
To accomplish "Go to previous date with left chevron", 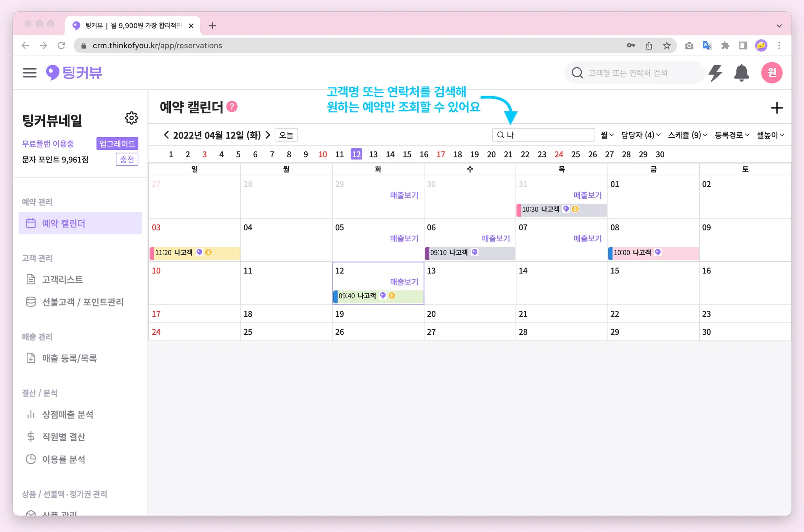I will (166, 135).
